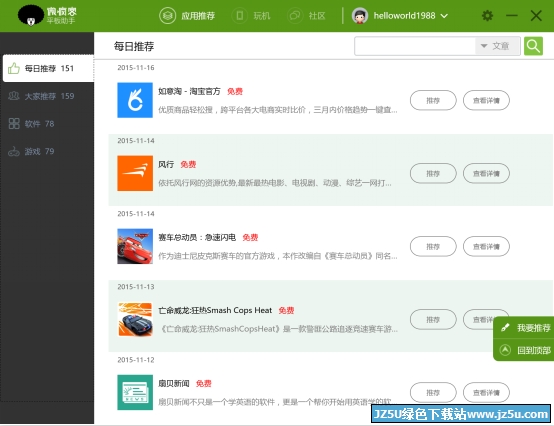Open the 赛车总动员：急速闪电 title
This screenshot has width=554, height=426.
(x=197, y=237)
